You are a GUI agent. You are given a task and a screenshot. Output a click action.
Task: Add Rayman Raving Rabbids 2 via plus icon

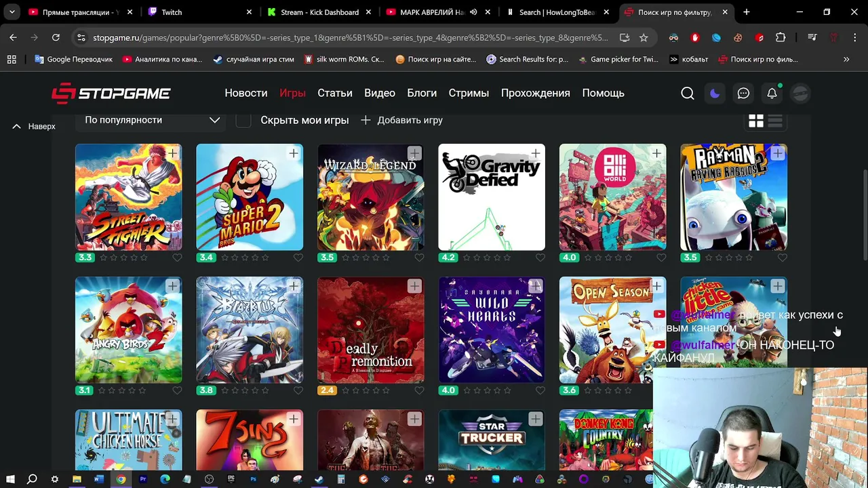click(x=777, y=154)
